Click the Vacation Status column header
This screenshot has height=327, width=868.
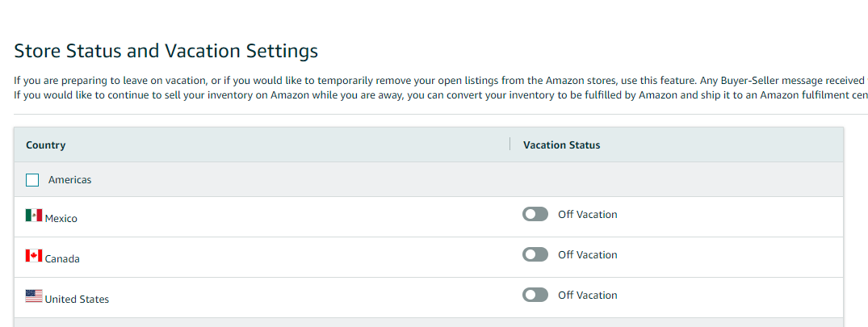tap(562, 145)
